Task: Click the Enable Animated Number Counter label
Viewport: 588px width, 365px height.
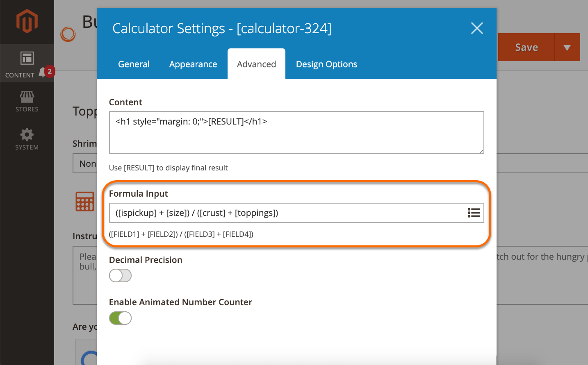Action: coord(180,302)
